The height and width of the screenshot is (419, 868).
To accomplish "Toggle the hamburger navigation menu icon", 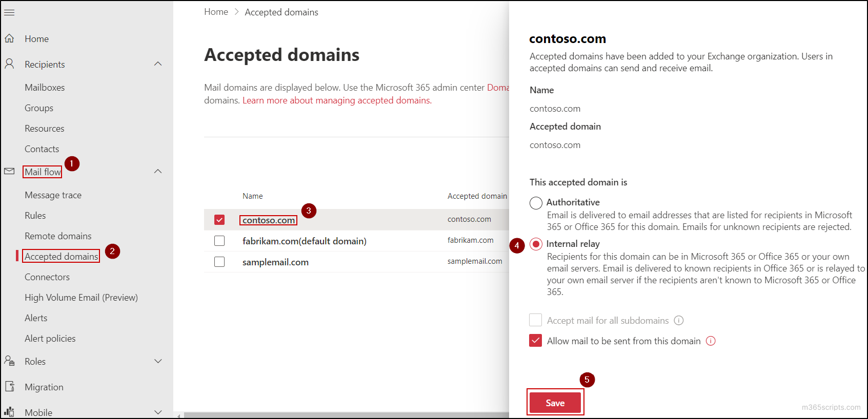I will [9, 12].
